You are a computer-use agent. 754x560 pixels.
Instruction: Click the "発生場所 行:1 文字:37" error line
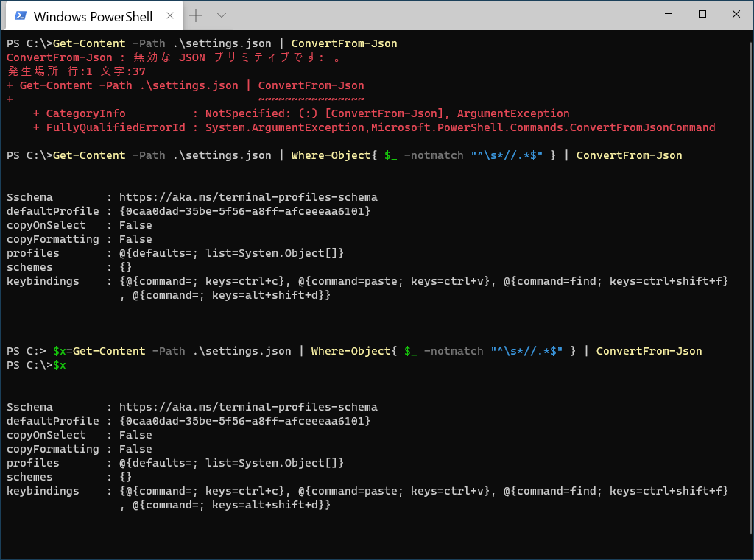[77, 71]
